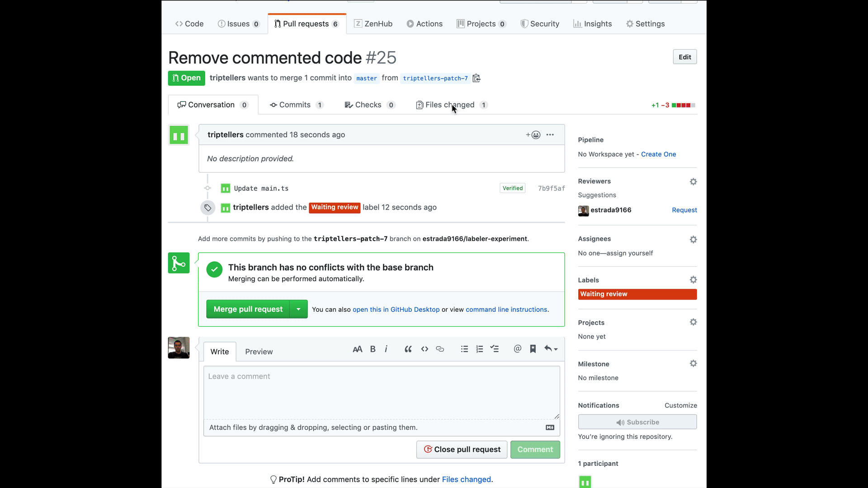Click the diffstat +1 −3 color bar
The image size is (868, 488).
coord(683,105)
